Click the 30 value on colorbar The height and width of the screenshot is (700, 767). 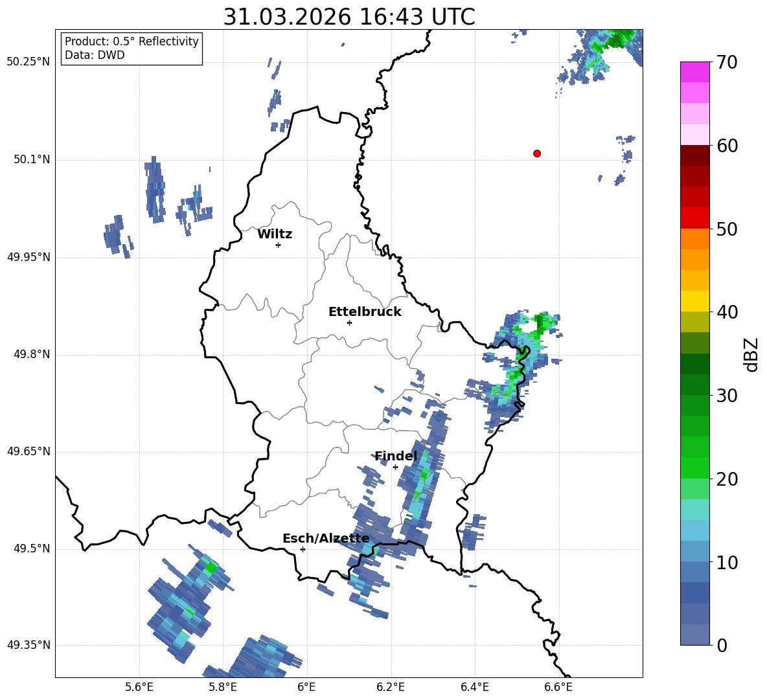tap(727, 396)
